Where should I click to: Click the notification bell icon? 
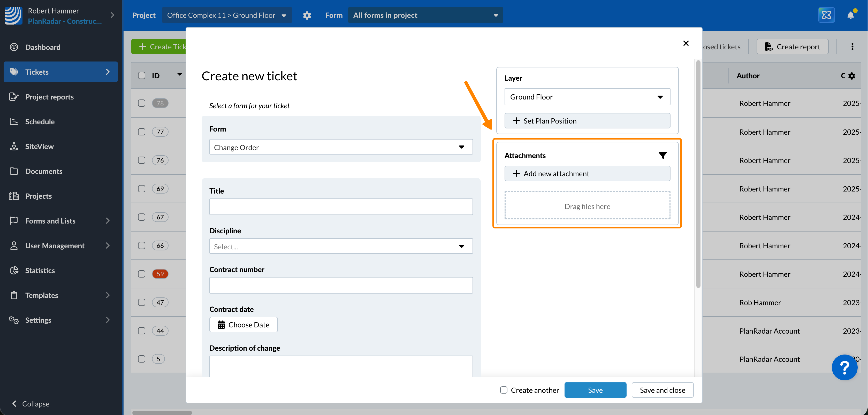pyautogui.click(x=850, y=15)
